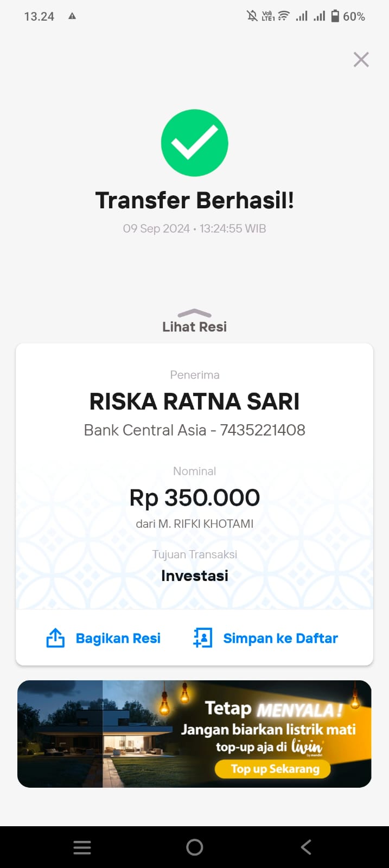Image resolution: width=389 pixels, height=868 pixels.
Task: Expand the Lihat Resi chevron
Action: pyautogui.click(x=194, y=314)
